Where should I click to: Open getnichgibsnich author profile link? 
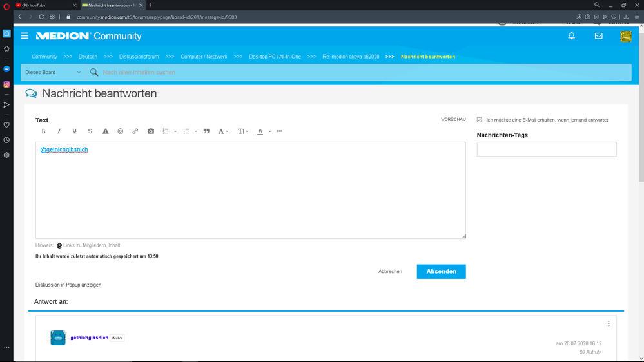(89, 338)
